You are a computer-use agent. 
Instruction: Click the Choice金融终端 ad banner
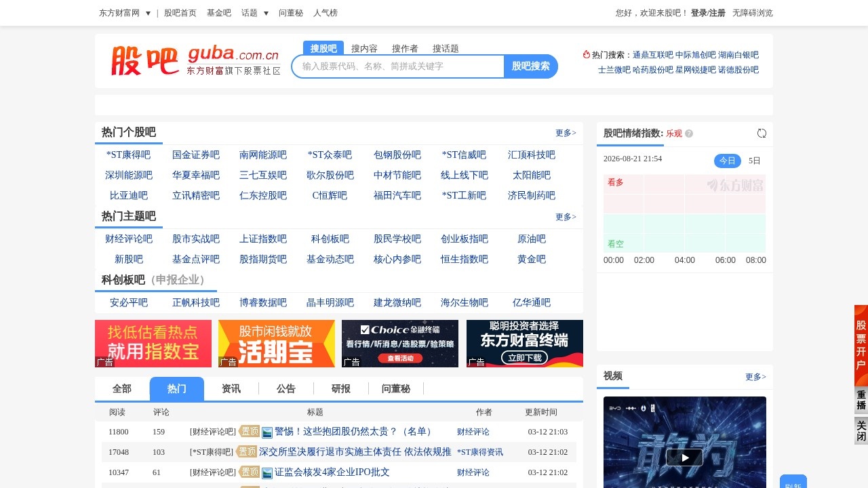point(400,344)
